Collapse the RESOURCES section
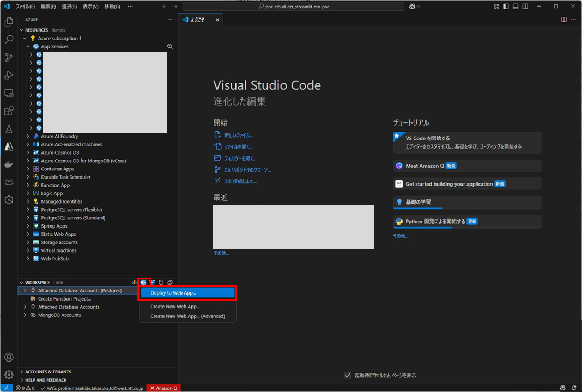The width and height of the screenshot is (582, 392). 22,30
